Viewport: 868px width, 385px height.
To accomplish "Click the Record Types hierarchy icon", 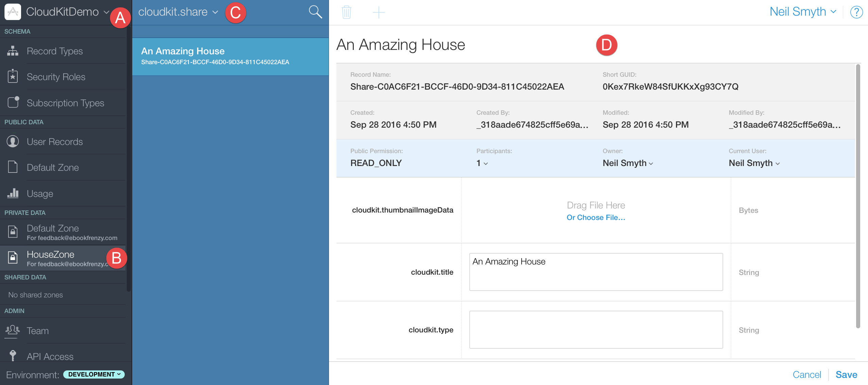I will tap(13, 51).
